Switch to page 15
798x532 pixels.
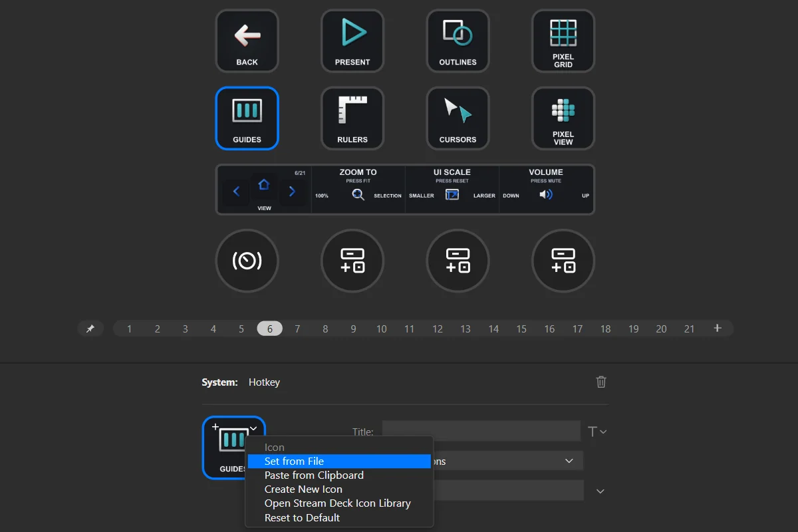521,329
